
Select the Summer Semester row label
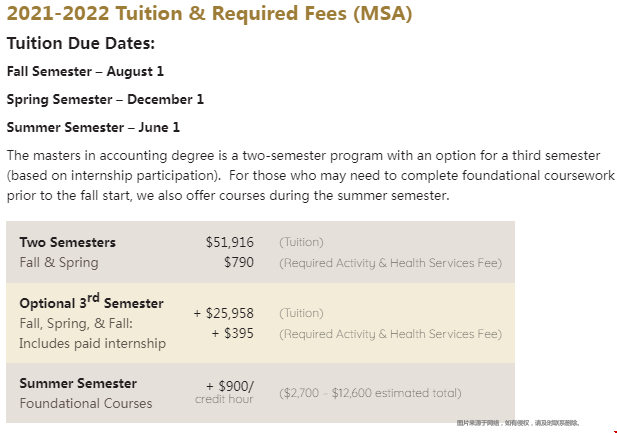point(78,383)
